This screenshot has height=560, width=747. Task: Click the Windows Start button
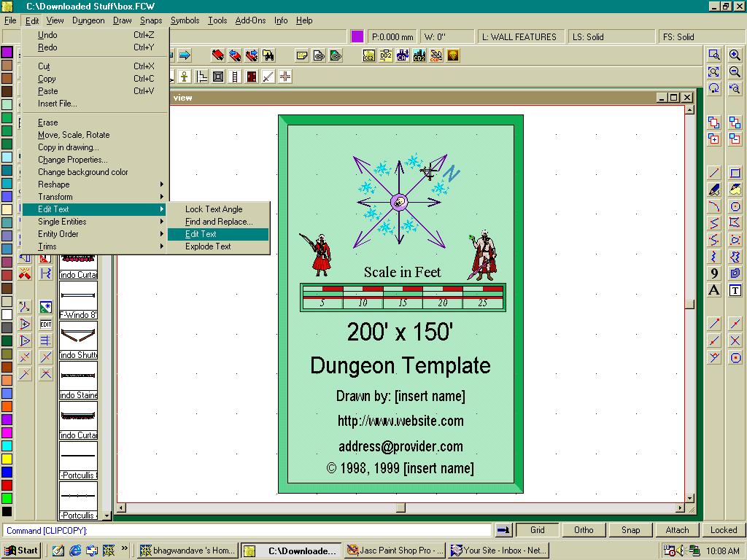[x=22, y=551]
